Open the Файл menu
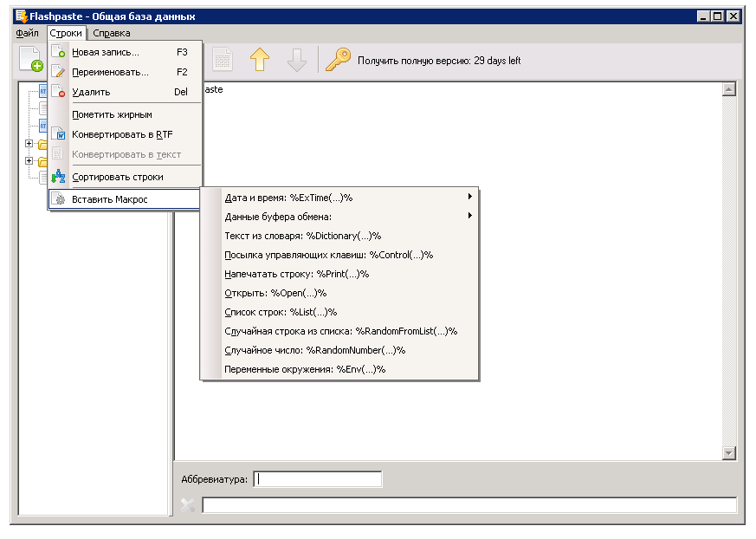 (x=27, y=33)
